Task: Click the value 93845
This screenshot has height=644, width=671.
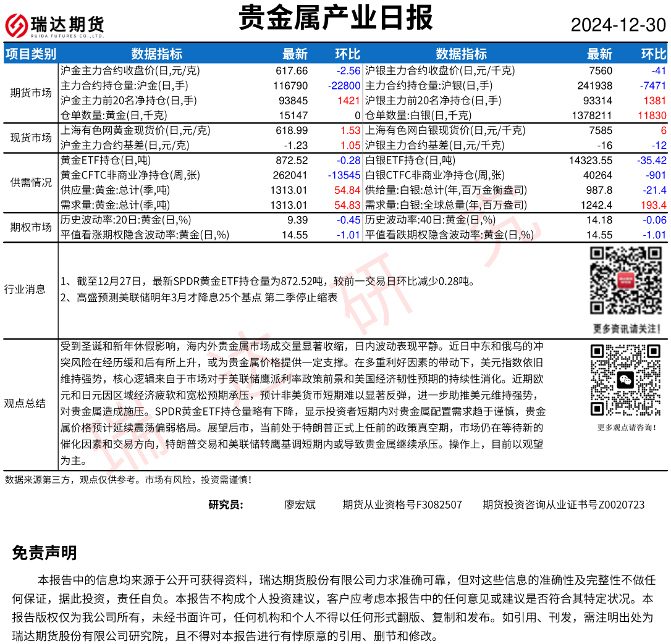Action: 293,101
